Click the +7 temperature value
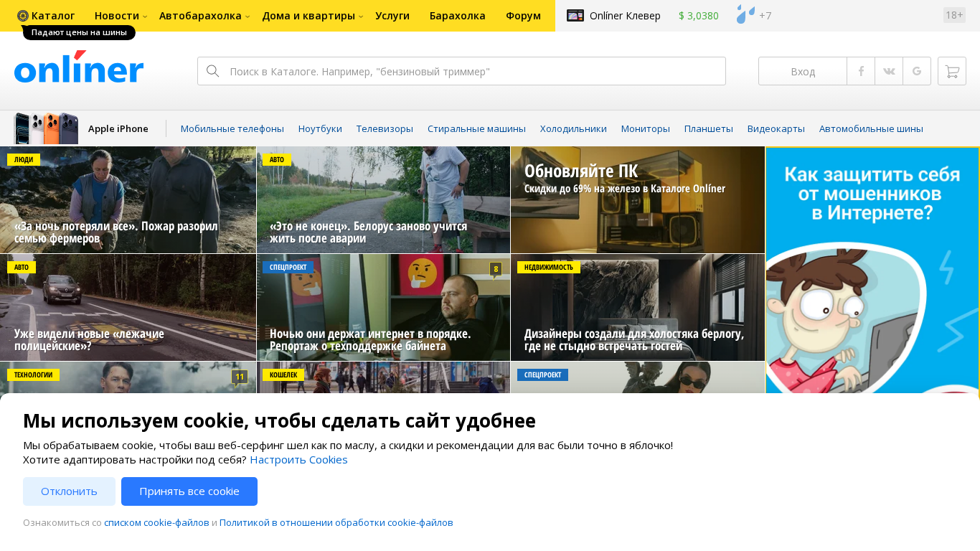This screenshot has height=551, width=980. click(x=765, y=16)
